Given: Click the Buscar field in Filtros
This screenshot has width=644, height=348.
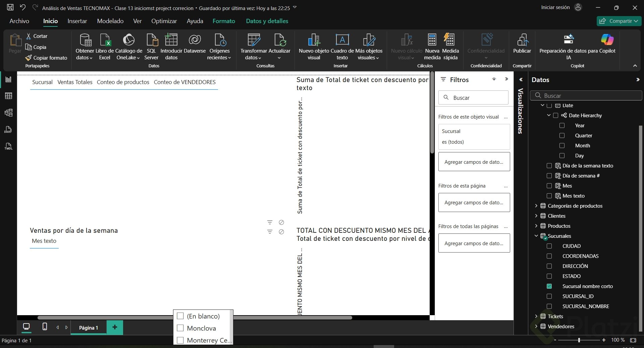Looking at the screenshot, I should pos(473,97).
